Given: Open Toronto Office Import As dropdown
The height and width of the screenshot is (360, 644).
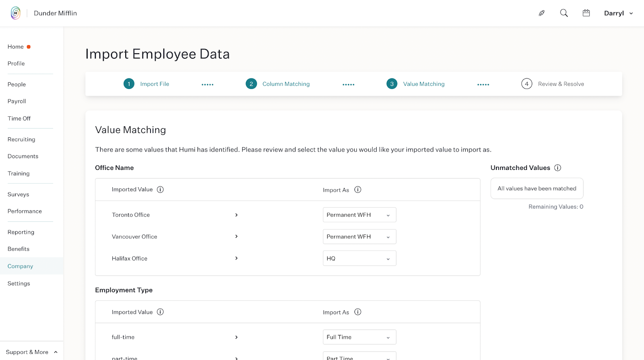Looking at the screenshot, I should 359,215.
